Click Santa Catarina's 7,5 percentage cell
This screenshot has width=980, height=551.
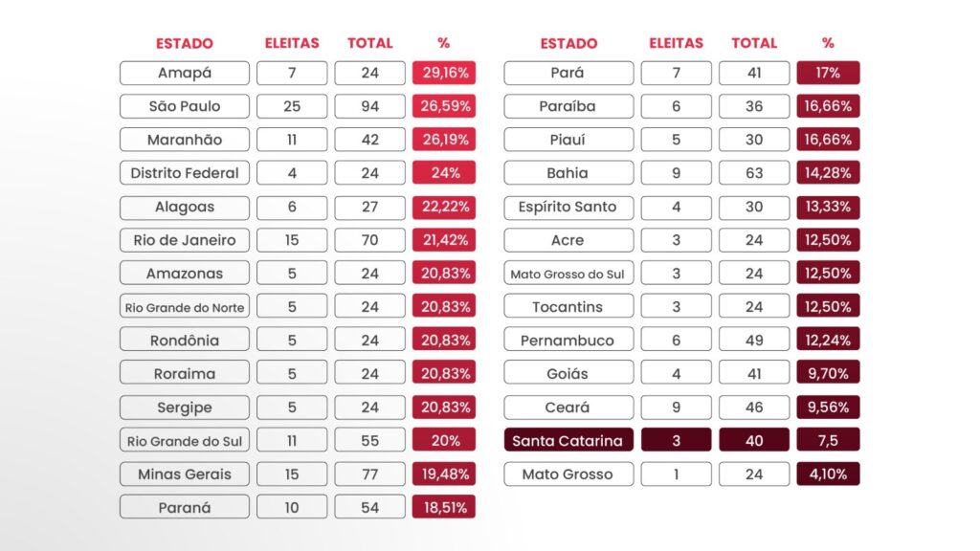828,441
